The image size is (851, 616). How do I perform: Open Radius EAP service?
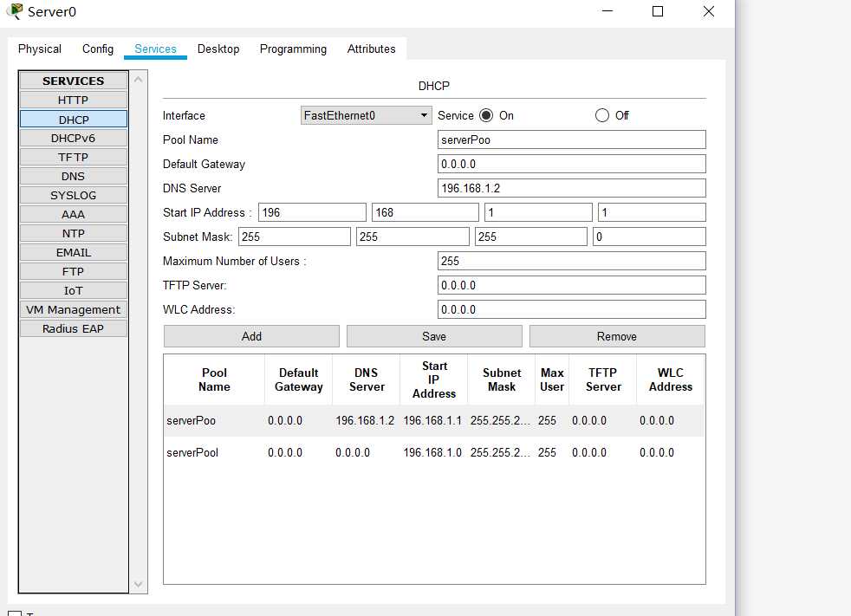[74, 328]
